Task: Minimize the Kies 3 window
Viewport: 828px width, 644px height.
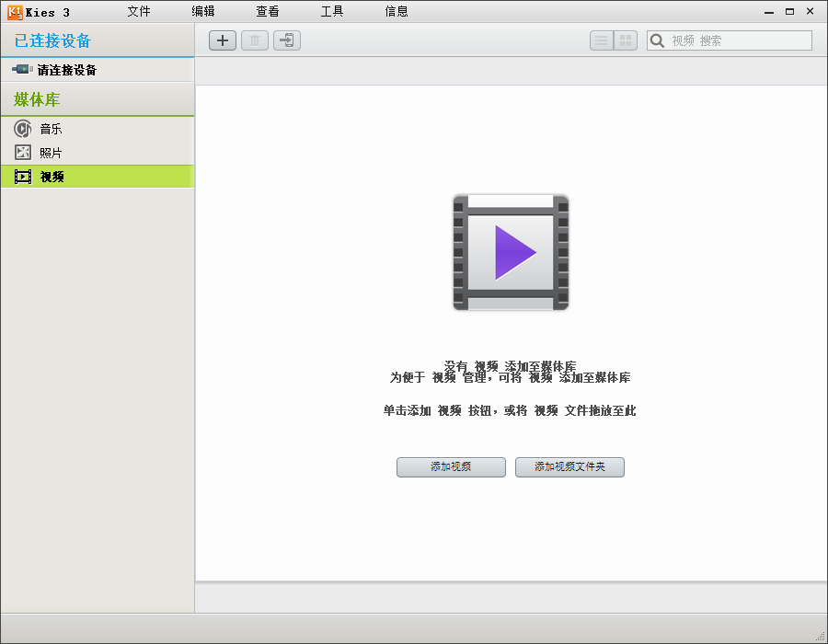Action: point(769,12)
